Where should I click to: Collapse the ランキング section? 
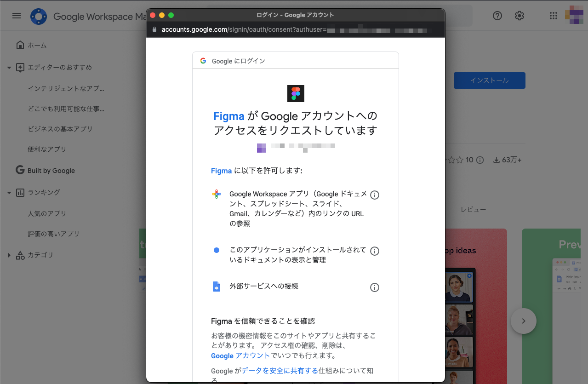9,193
